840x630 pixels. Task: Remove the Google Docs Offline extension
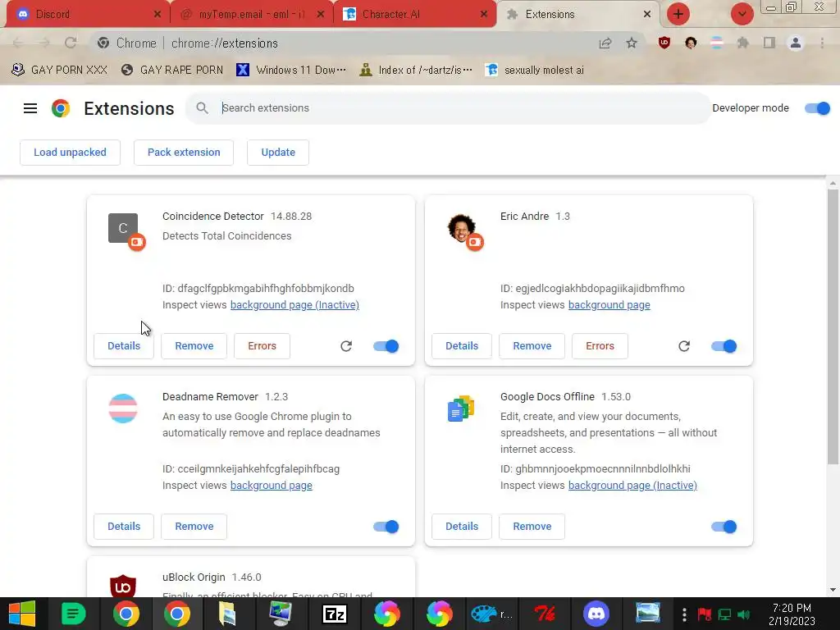(532, 527)
